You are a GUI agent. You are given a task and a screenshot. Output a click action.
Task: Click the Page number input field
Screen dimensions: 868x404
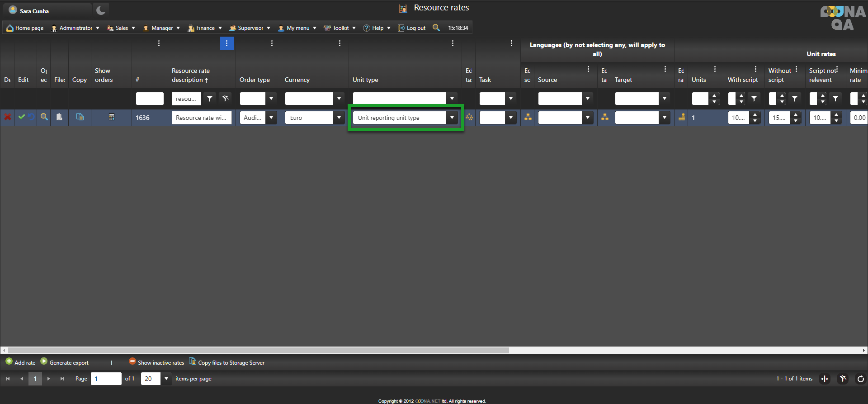(106, 379)
